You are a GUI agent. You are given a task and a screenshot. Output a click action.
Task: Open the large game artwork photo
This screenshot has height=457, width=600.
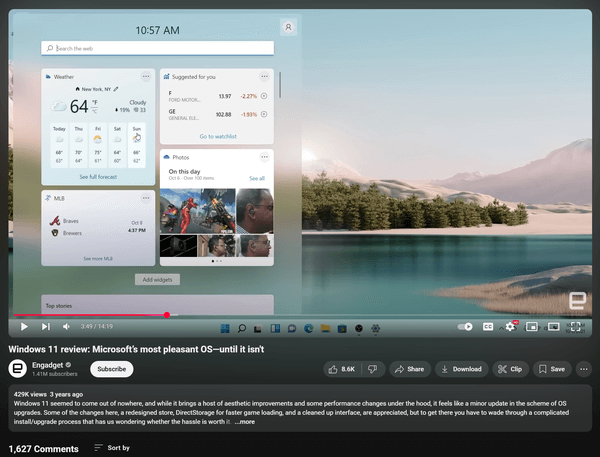(197, 211)
